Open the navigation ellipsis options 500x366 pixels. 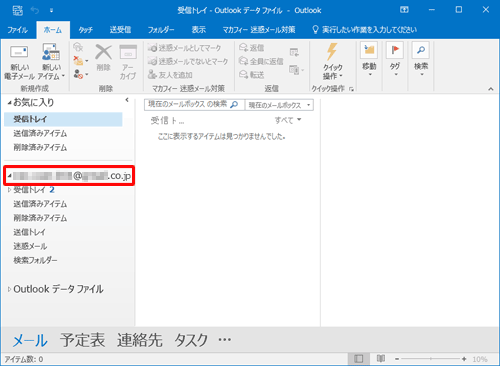pyautogui.click(x=225, y=340)
